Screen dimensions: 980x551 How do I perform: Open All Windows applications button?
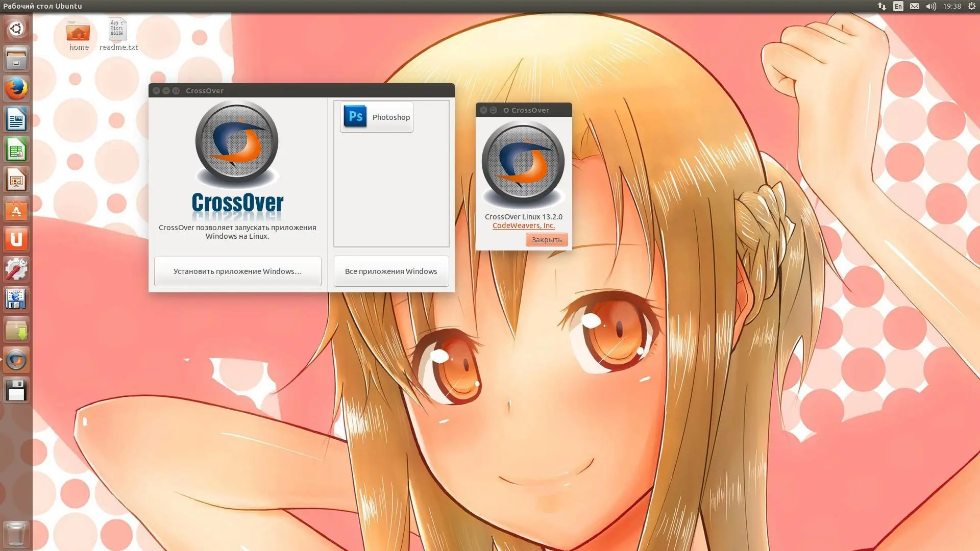click(391, 271)
